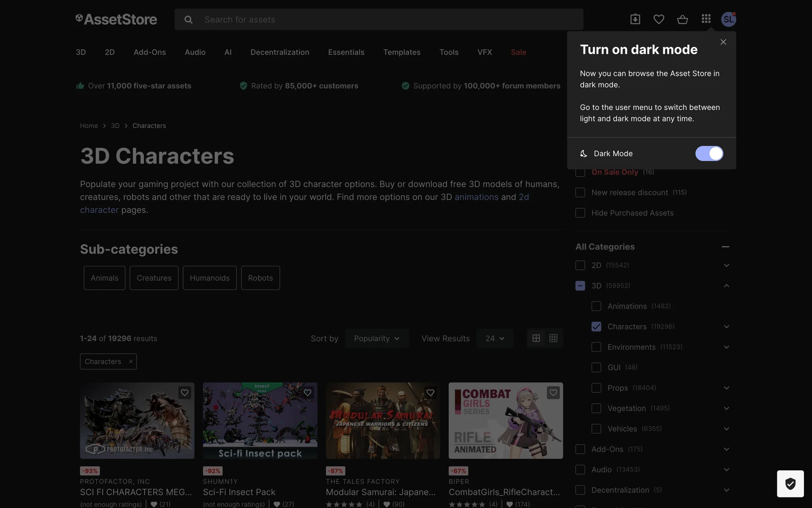Switch to compact grid view
This screenshot has width=812, height=508.
553,338
